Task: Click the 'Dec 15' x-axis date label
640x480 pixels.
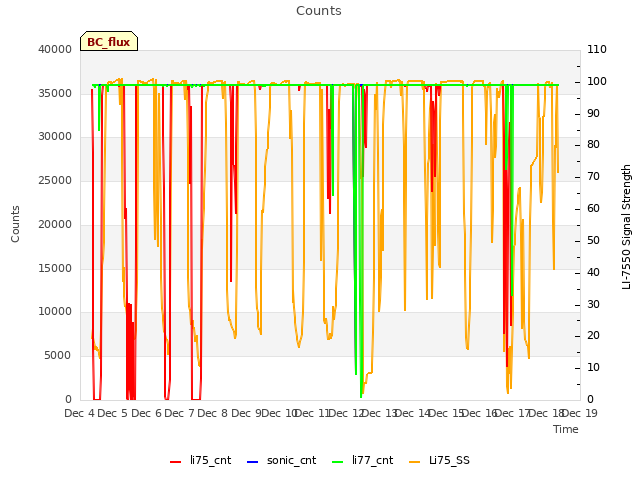Action: pos(447,413)
